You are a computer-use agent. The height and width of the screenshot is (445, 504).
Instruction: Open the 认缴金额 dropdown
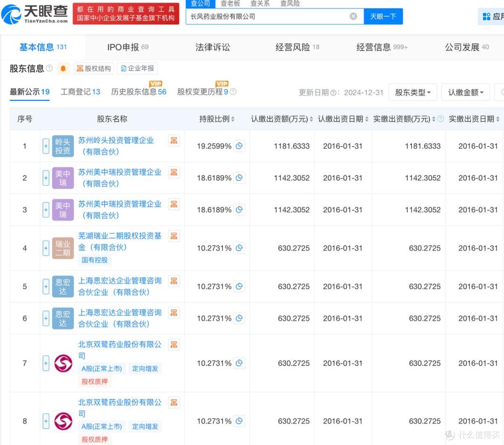(465, 92)
